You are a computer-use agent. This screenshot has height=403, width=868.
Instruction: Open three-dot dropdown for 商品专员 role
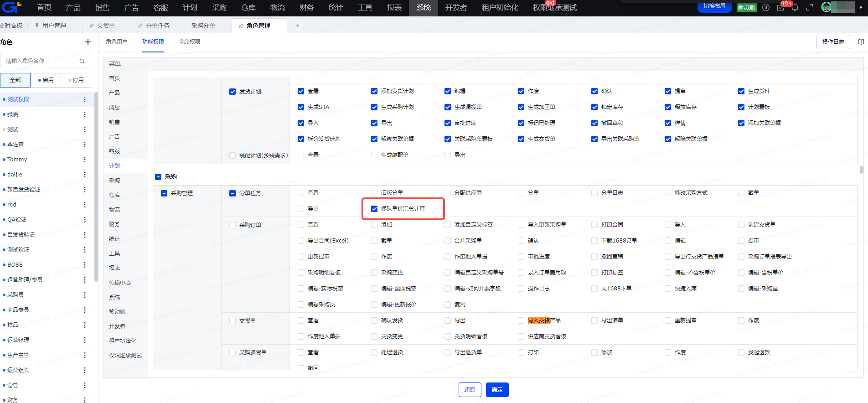[x=85, y=310]
